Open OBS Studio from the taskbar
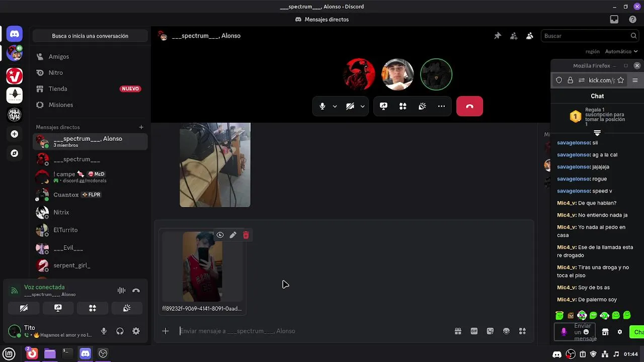Screen dimensions: 644x362 coord(103,353)
